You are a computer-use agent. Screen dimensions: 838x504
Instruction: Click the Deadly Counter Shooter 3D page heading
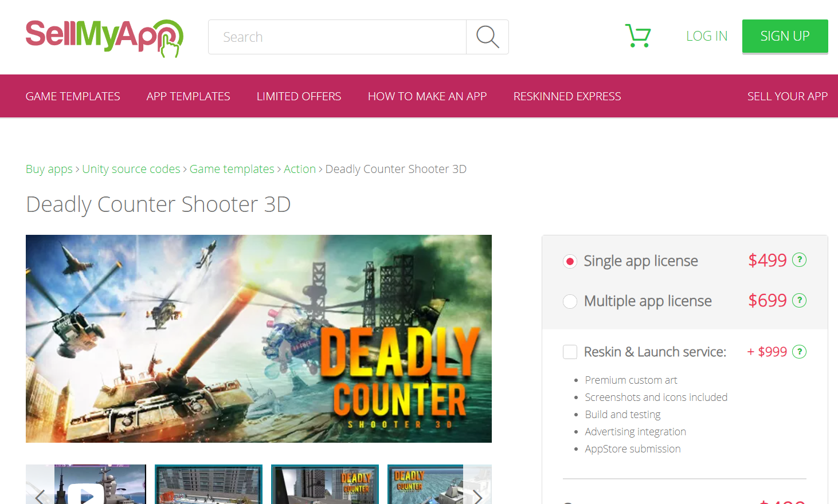click(158, 204)
